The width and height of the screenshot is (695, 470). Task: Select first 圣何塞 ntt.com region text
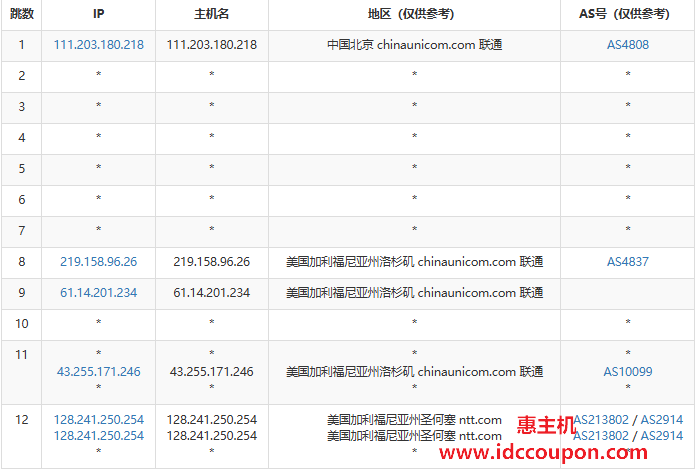pos(414,419)
